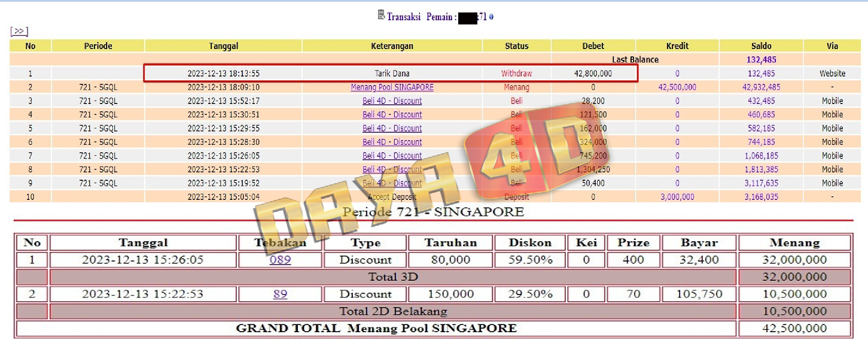Open the Menang Pool SINGAPORE link
Screen dimensions: 868x343
point(392,87)
